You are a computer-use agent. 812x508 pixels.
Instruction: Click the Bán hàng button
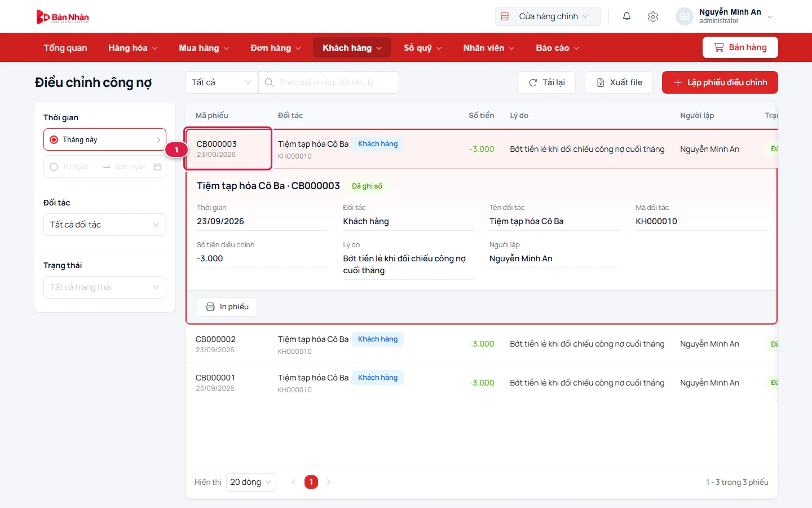tap(740, 47)
